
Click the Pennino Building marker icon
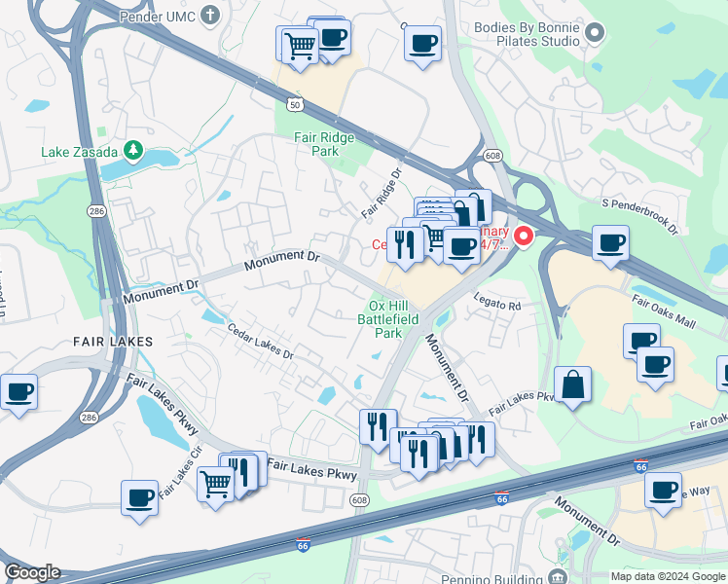click(557, 577)
